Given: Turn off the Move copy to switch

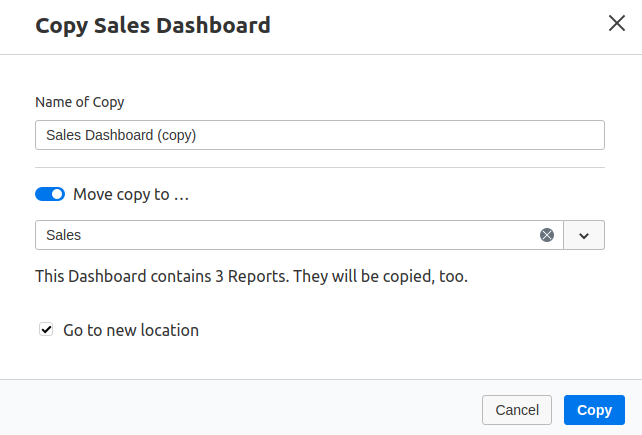Looking at the screenshot, I should pos(50,194).
